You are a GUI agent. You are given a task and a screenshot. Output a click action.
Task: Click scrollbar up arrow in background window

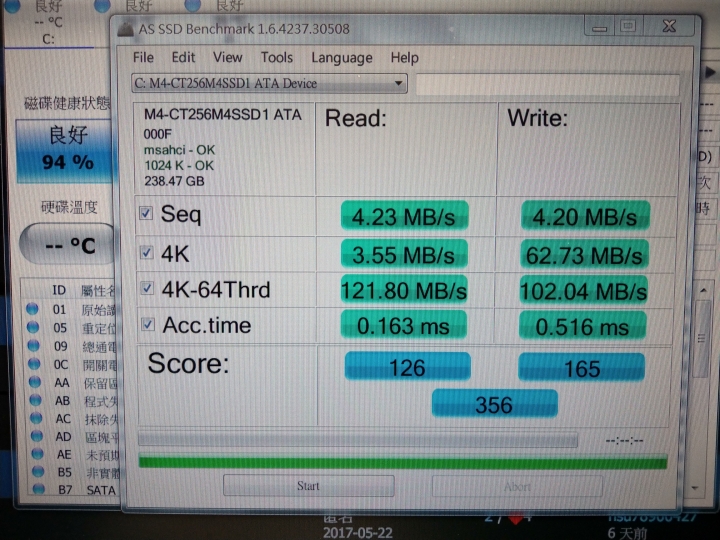[x=703, y=291]
